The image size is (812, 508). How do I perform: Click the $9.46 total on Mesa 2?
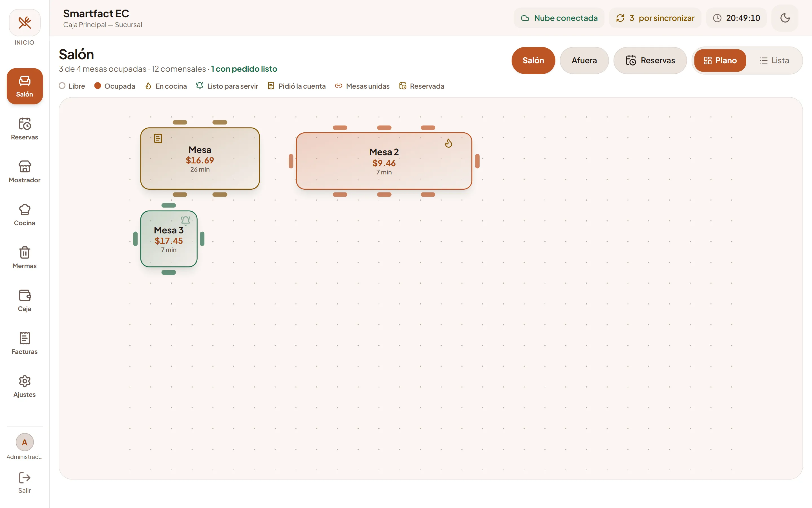384,163
